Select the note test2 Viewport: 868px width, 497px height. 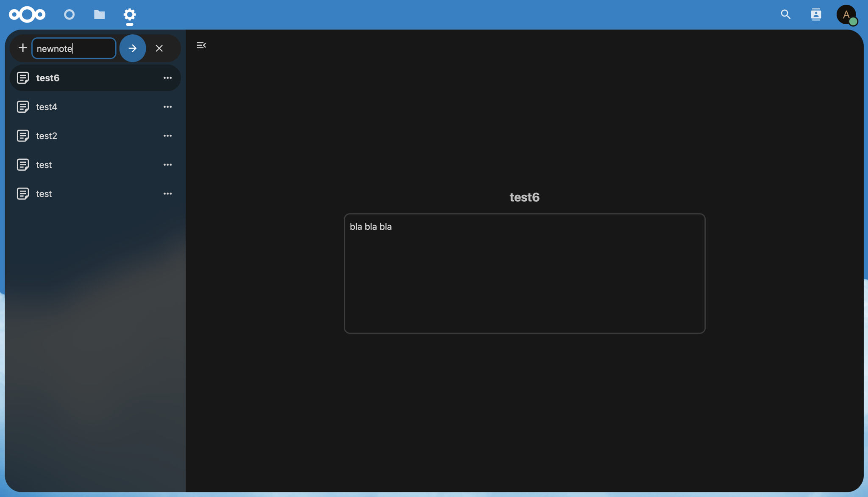47,136
